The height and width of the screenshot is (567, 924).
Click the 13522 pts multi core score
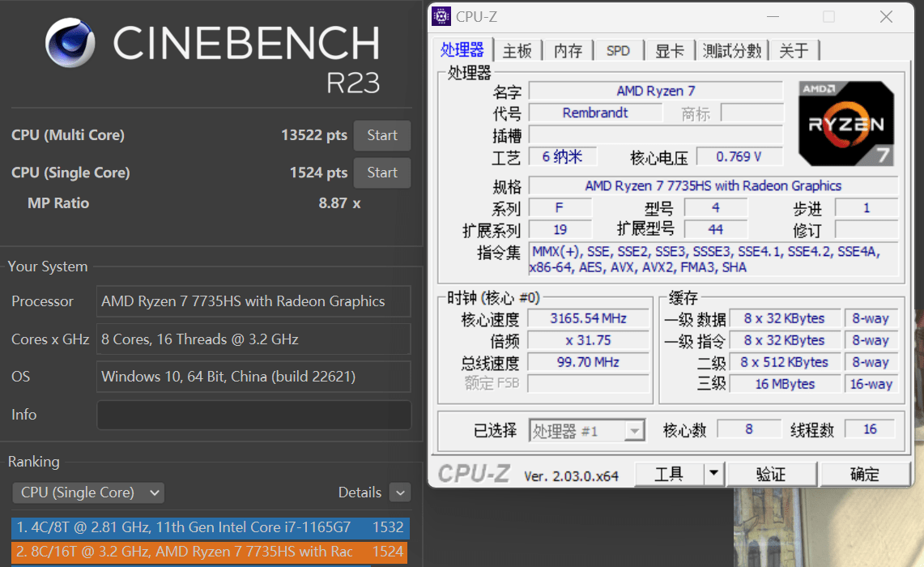[314, 135]
